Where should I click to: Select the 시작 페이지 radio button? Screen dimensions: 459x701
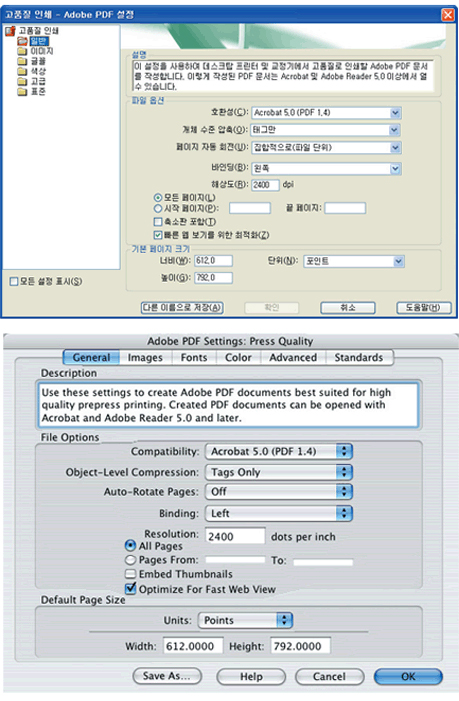coord(157,208)
